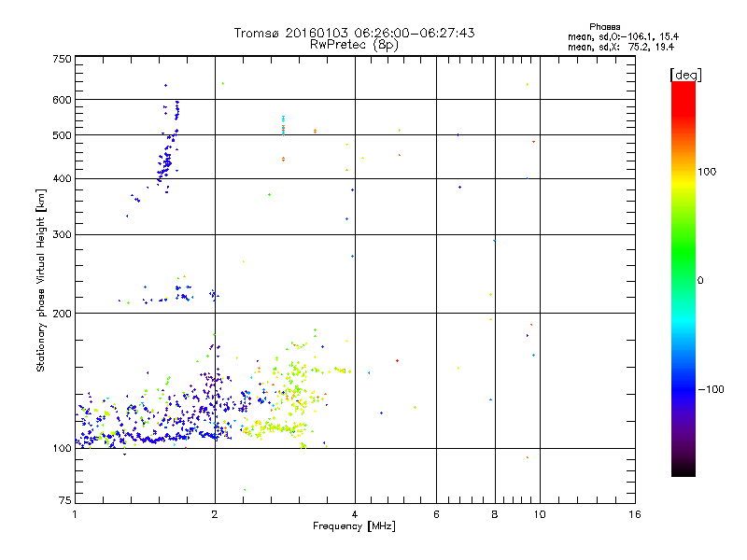Viewport: 747px width, 560px height.
Task: Click the '200' y-axis tick label
Action: coord(62,314)
